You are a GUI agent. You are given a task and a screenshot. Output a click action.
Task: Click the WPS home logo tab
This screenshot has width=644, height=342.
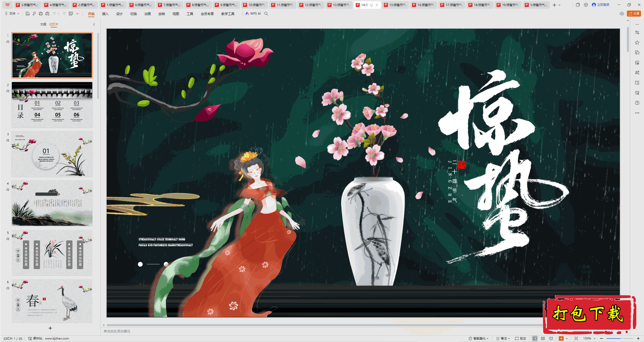pos(8,5)
